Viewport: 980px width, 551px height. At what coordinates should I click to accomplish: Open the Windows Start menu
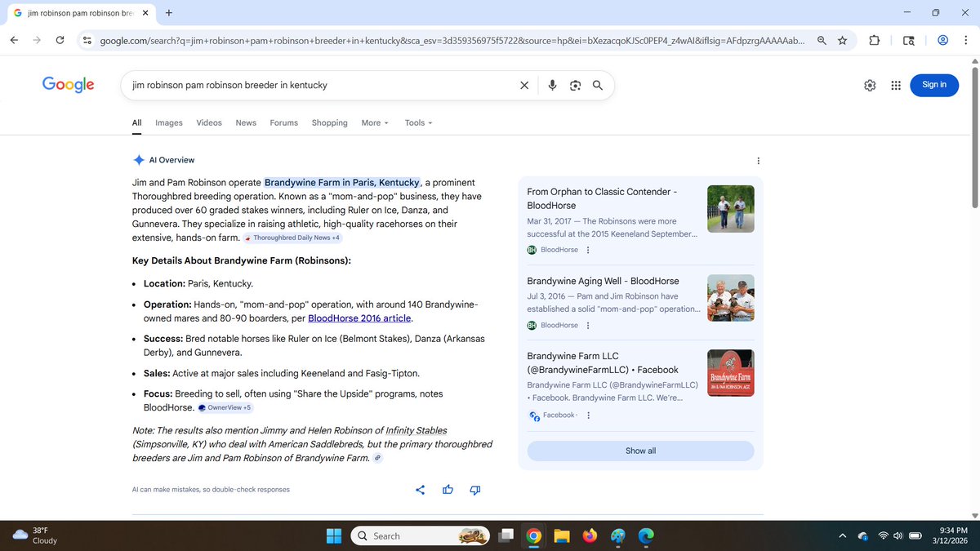point(334,535)
